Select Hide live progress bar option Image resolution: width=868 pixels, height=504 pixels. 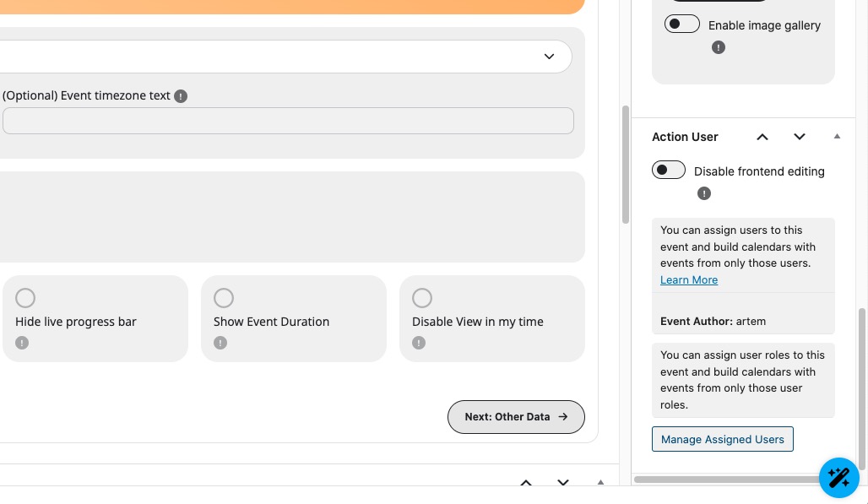tap(25, 298)
